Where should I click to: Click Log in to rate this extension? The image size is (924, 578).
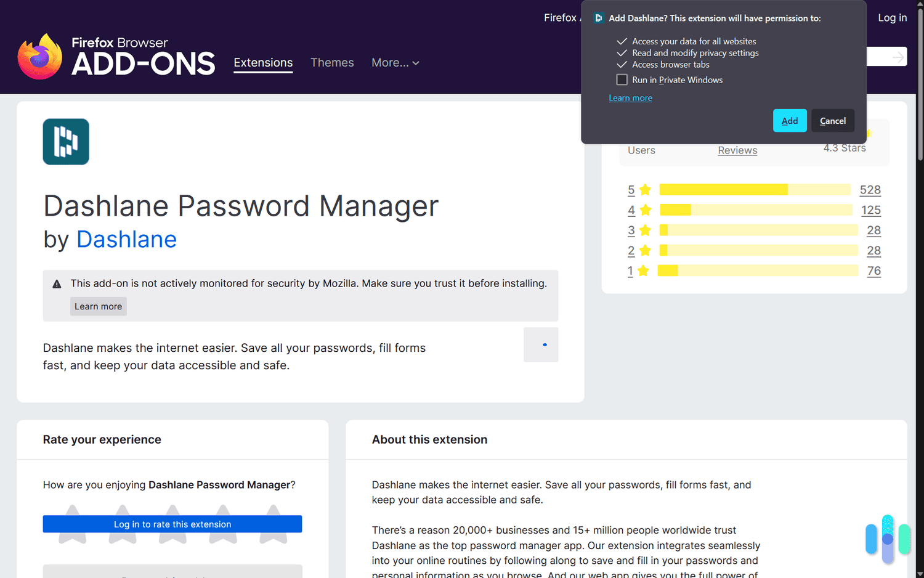pyautogui.click(x=172, y=524)
